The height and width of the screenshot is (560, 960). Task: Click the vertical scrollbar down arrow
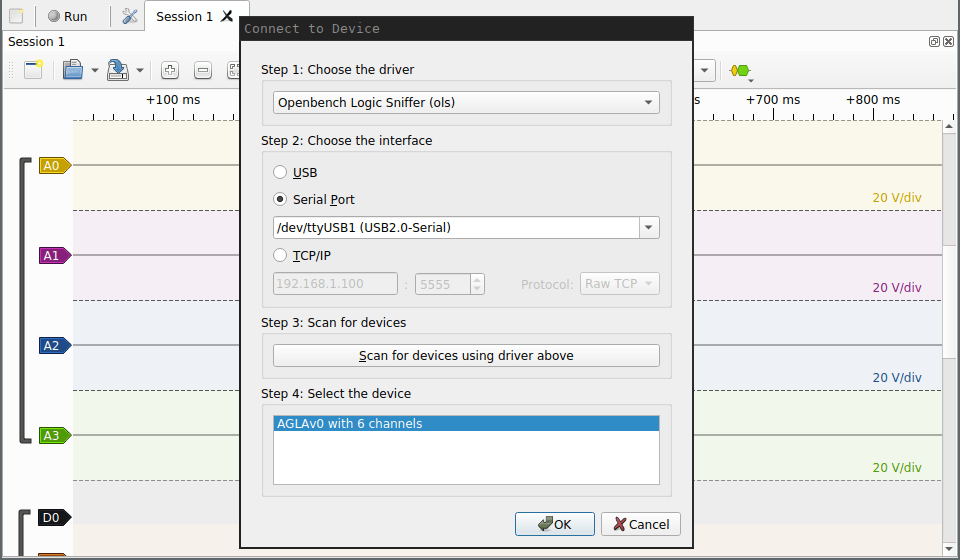pos(949,549)
